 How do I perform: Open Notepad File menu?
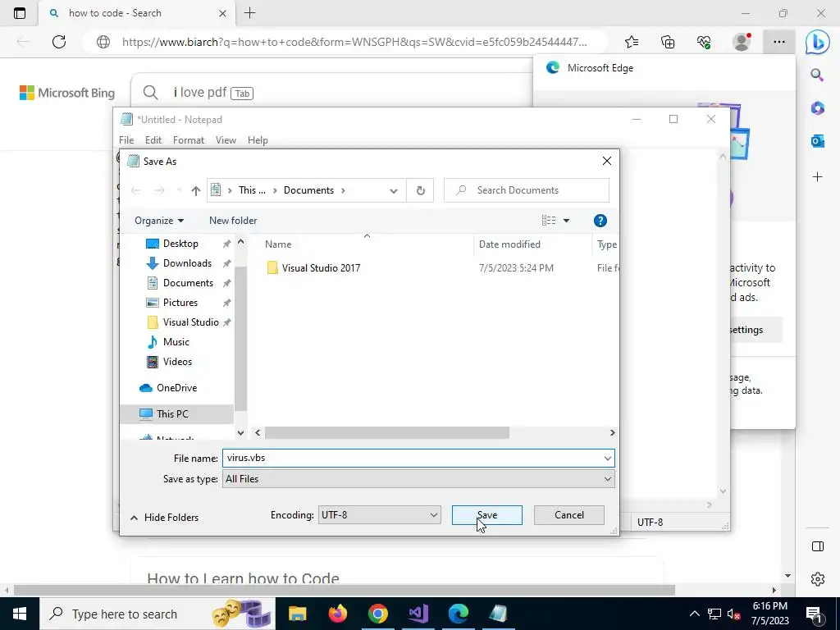tap(126, 140)
